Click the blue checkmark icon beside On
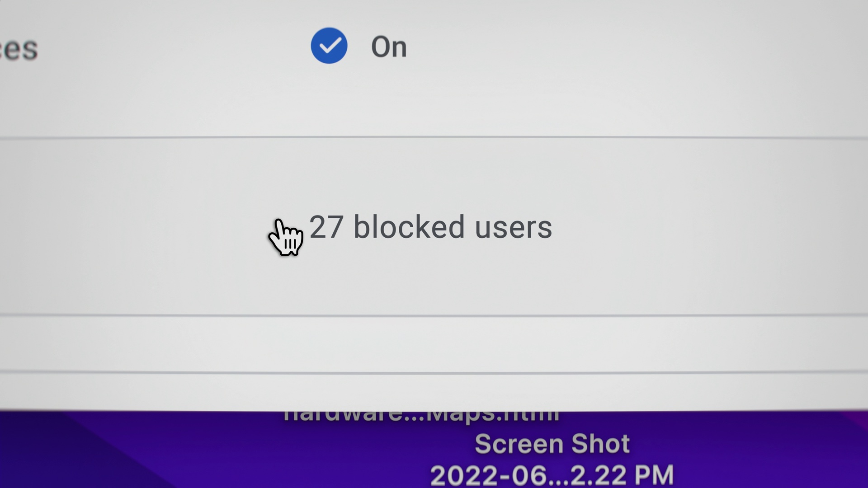Screen dimensions: 868x488 point(329,46)
